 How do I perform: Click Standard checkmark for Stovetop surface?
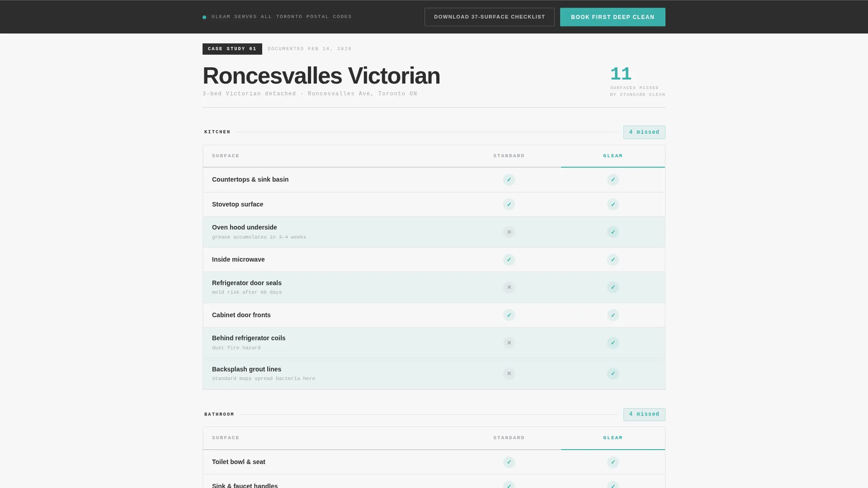[509, 204]
